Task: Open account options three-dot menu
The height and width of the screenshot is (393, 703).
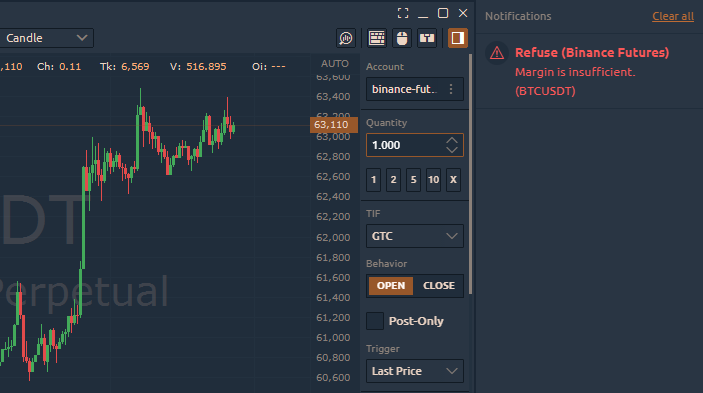Action: pyautogui.click(x=451, y=89)
